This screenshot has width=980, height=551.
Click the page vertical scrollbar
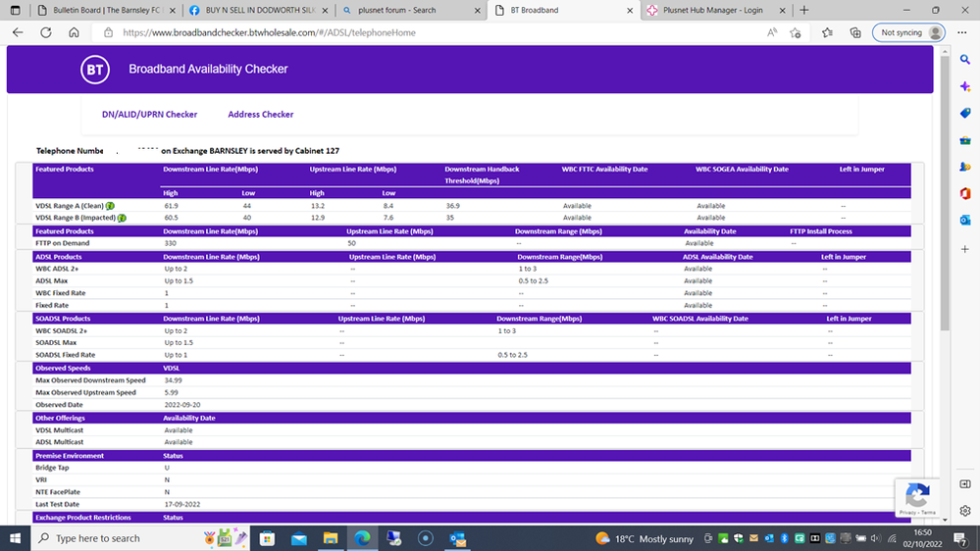945,196
